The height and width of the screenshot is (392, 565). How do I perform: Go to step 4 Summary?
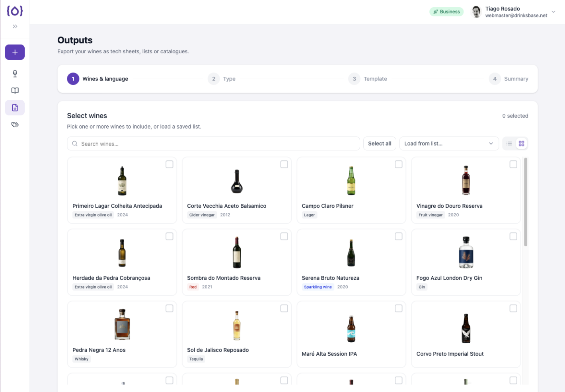point(509,79)
